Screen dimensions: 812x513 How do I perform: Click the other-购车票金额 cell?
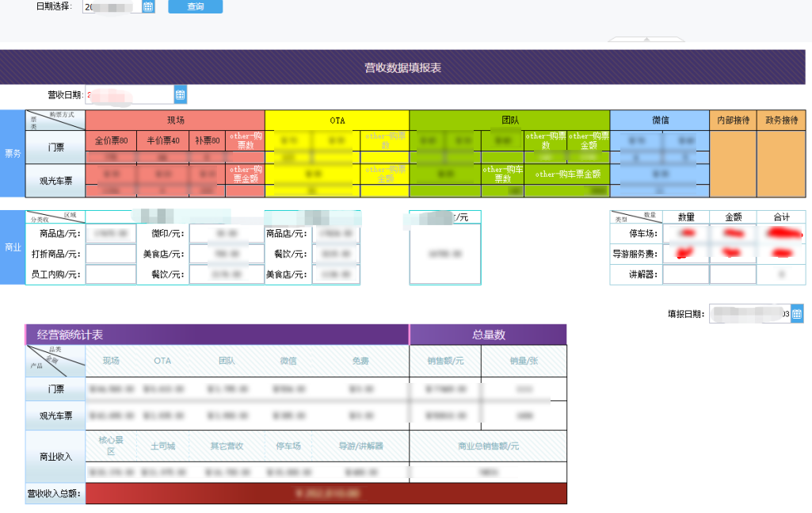pyautogui.click(x=567, y=174)
